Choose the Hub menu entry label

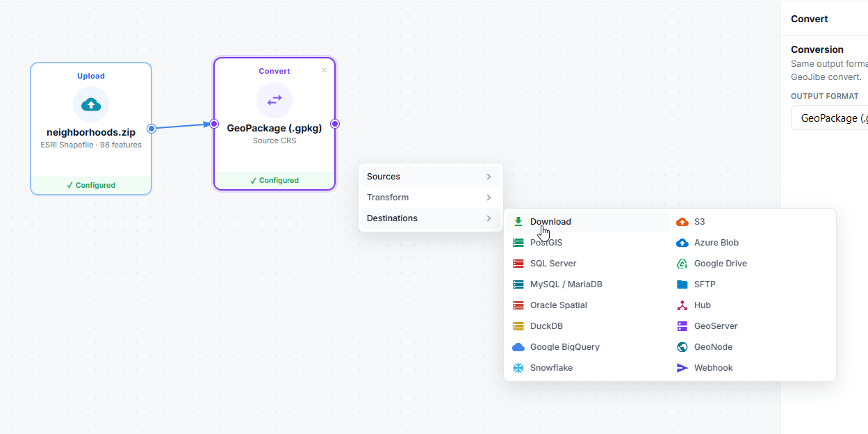[x=703, y=305]
